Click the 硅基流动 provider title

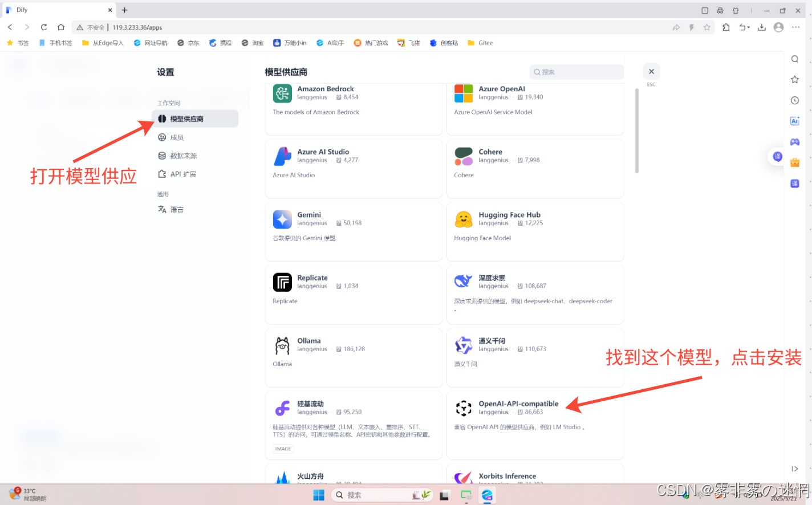[x=310, y=404]
